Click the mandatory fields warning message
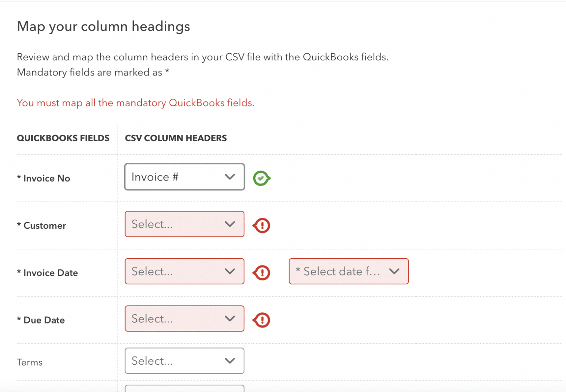This screenshot has height=392, width=566. point(135,103)
